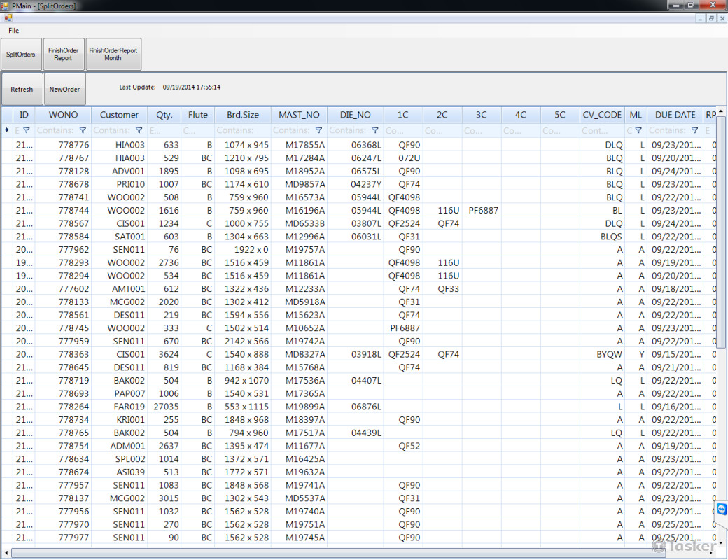This screenshot has height=560, width=728.
Task: Open the FinishOrder Report
Action: point(64,55)
